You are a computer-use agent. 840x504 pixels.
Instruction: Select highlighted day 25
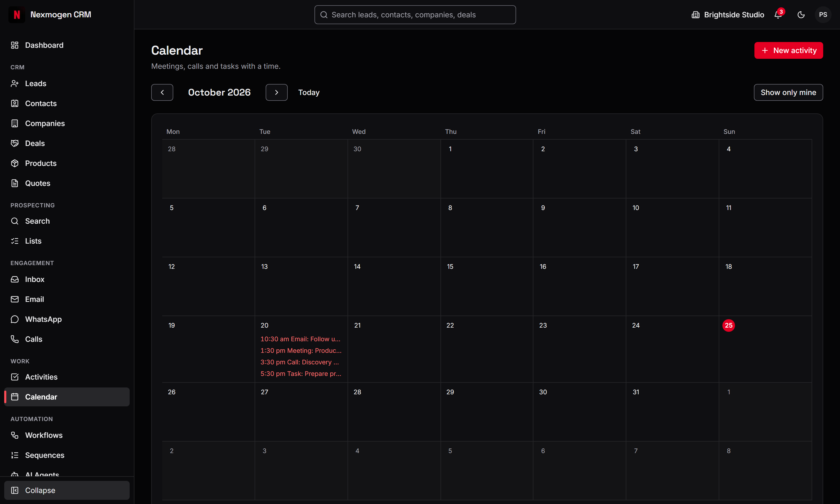(x=728, y=325)
